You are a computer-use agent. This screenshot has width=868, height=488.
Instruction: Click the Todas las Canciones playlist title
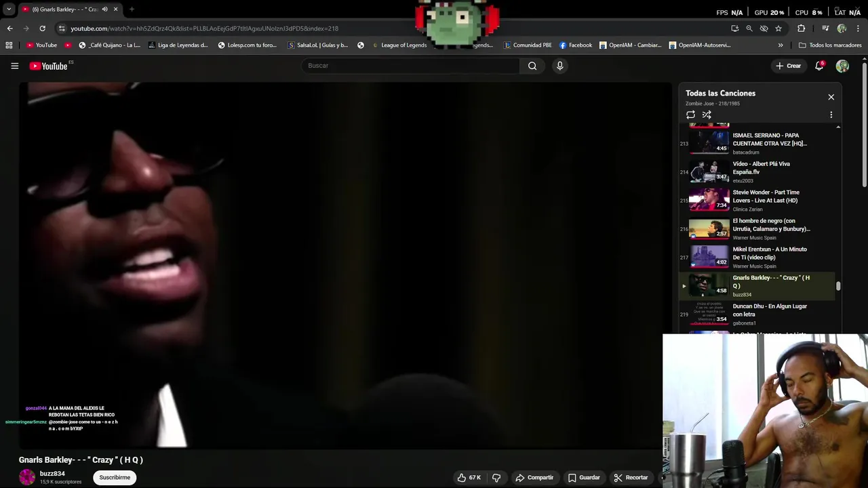[x=720, y=94]
